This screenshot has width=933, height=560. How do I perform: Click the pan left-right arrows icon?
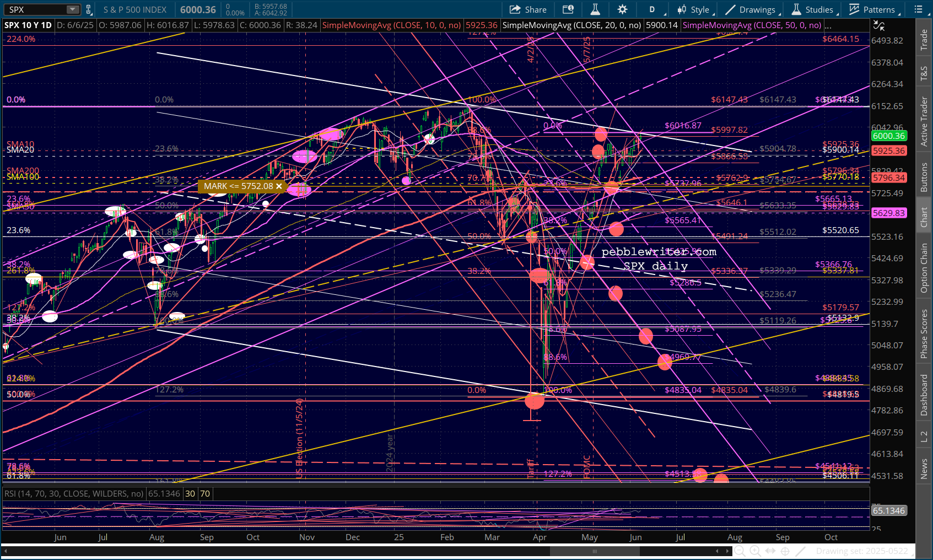[x=770, y=551]
